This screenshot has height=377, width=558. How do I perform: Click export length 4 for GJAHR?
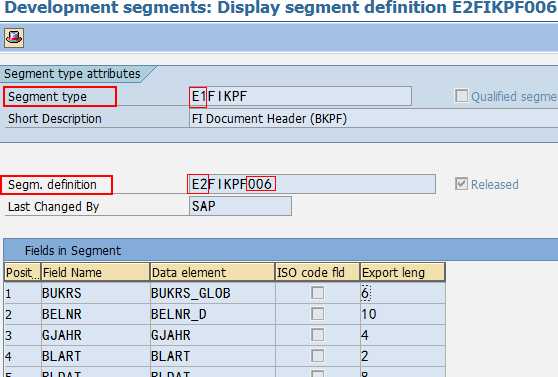click(402, 335)
